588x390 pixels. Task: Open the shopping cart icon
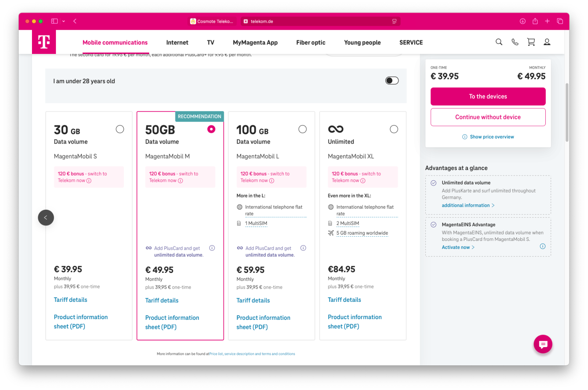coord(531,42)
